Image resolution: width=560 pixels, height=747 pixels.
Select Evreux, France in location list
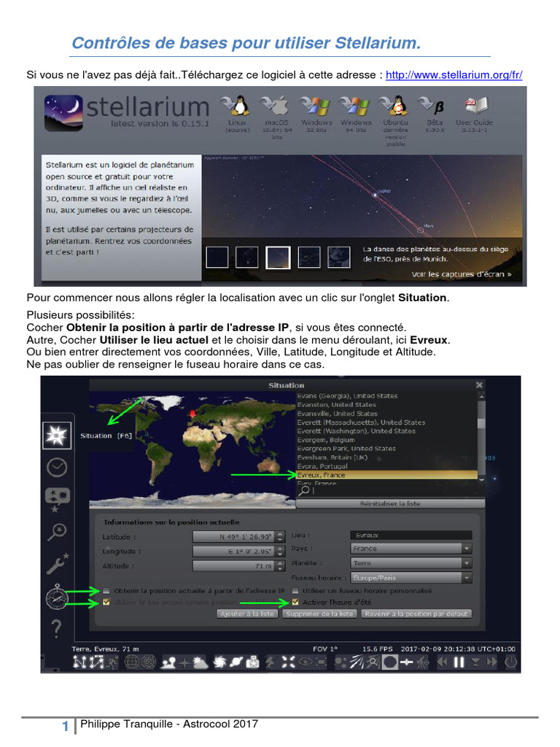click(386, 475)
